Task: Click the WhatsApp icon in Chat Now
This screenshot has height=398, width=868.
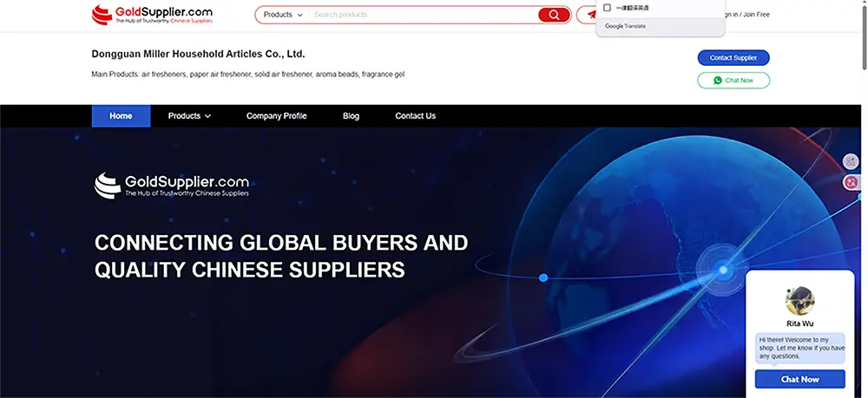Action: [x=718, y=80]
